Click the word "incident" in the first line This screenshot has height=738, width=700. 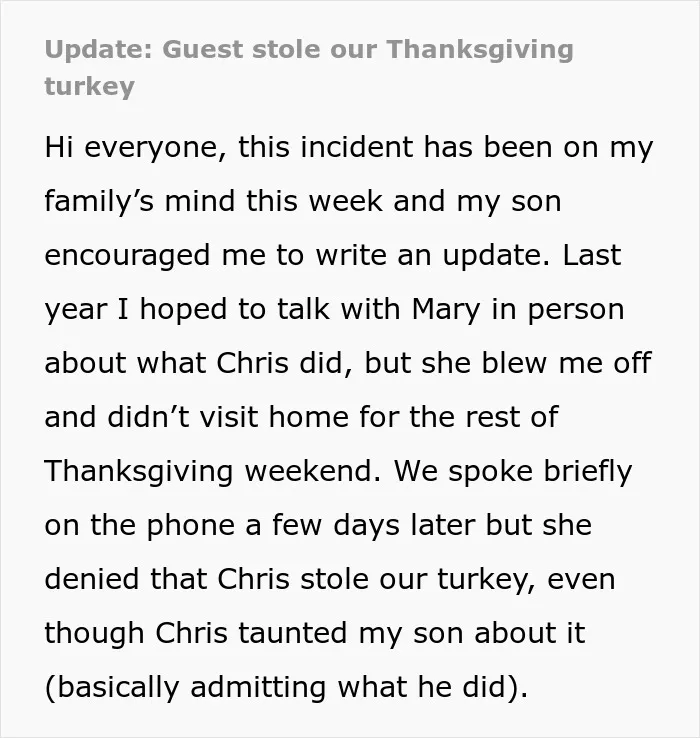tap(356, 147)
